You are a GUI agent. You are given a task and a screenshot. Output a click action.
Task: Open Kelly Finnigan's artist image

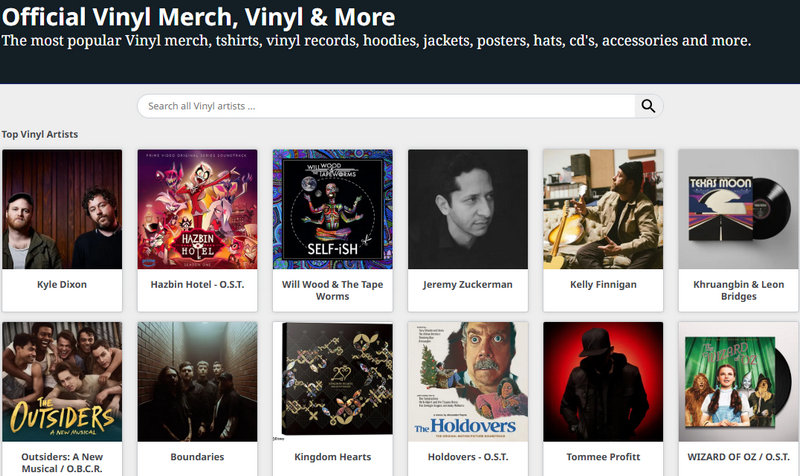pyautogui.click(x=603, y=209)
